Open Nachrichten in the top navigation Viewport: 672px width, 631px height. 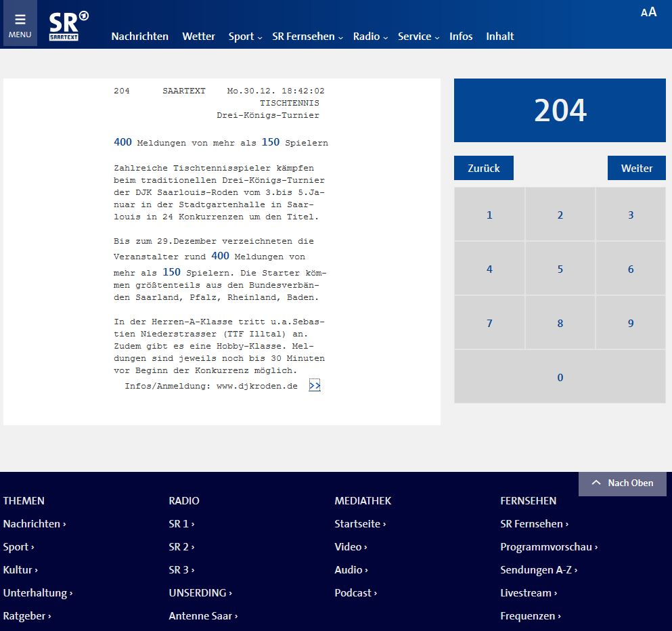pos(139,37)
